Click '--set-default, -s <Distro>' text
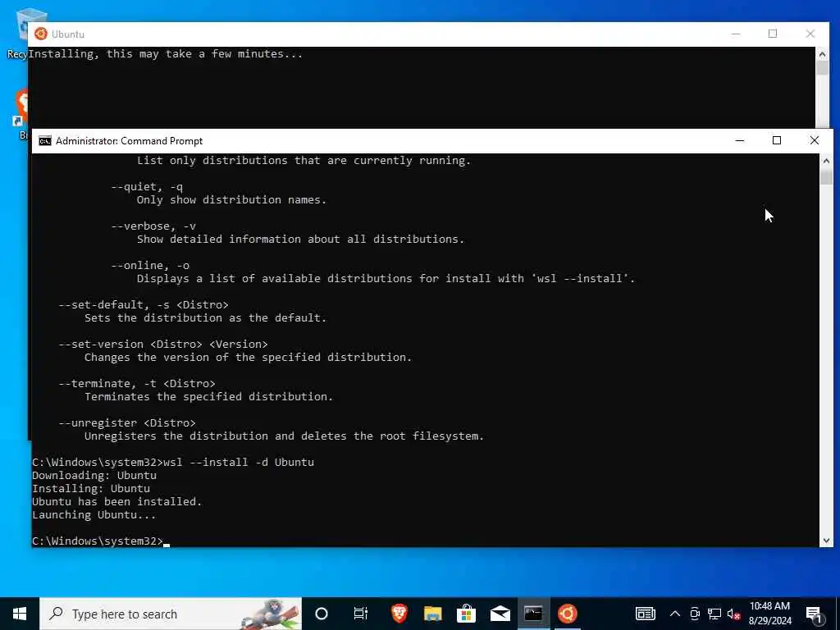Image resolution: width=840 pixels, height=630 pixels. 143,305
